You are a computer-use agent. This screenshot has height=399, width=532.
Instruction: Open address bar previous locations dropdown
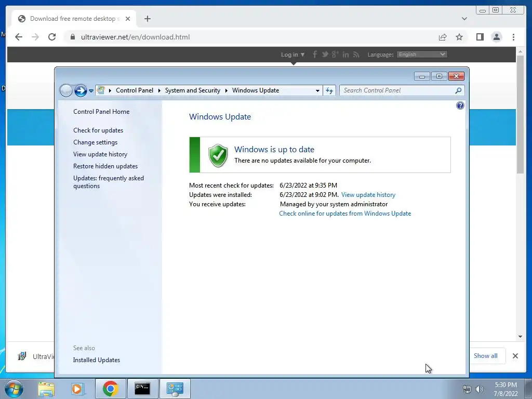317,90
